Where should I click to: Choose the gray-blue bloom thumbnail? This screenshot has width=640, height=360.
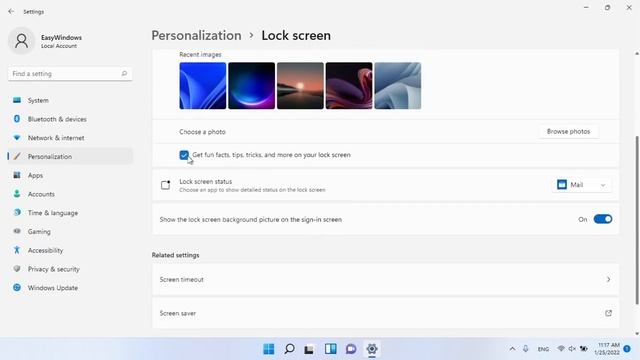[398, 86]
